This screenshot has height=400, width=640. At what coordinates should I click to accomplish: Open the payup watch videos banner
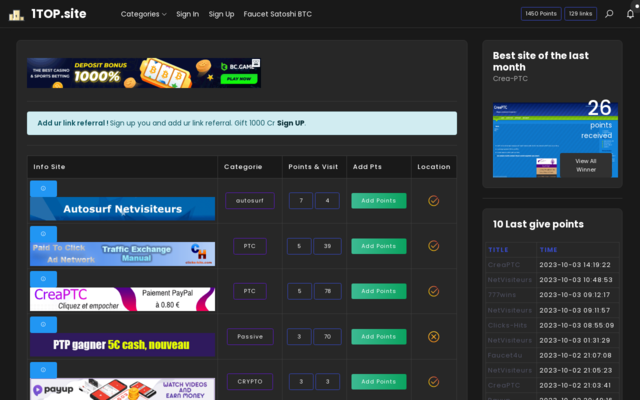[122, 389]
